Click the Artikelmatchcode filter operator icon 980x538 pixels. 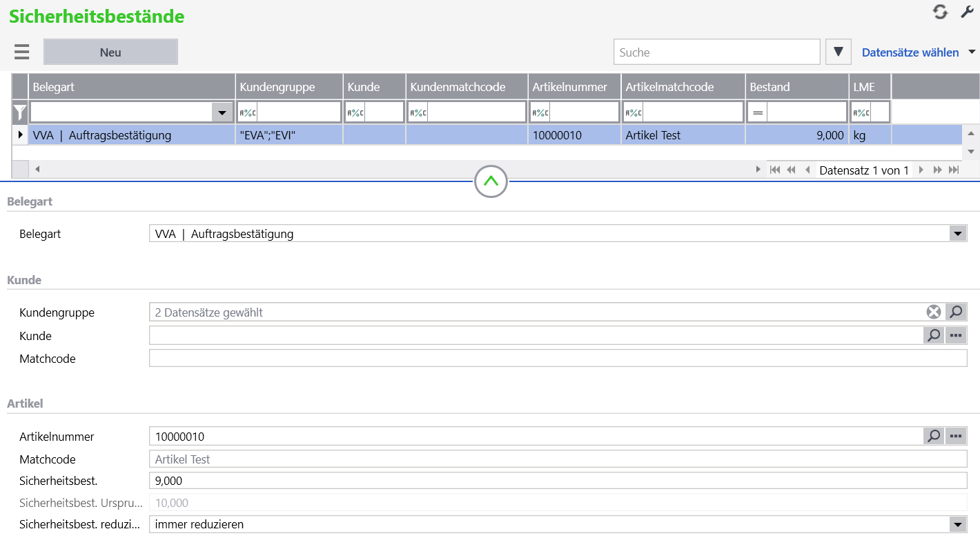[634, 112]
